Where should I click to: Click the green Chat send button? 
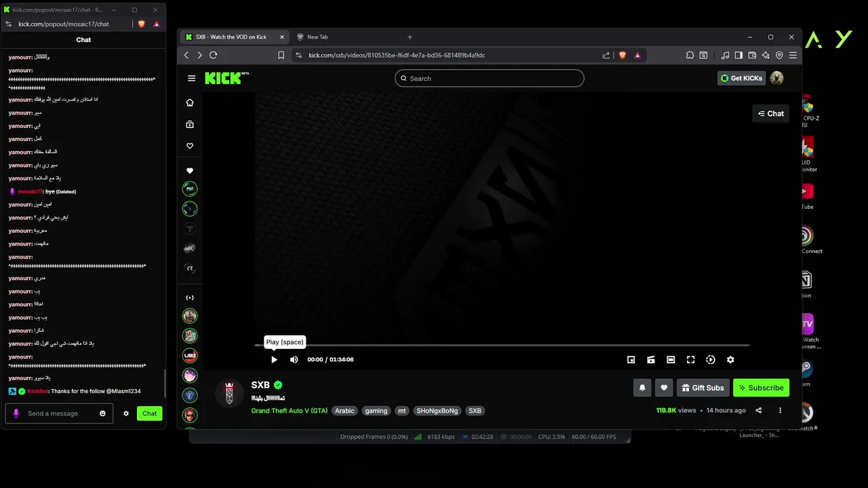point(149,413)
